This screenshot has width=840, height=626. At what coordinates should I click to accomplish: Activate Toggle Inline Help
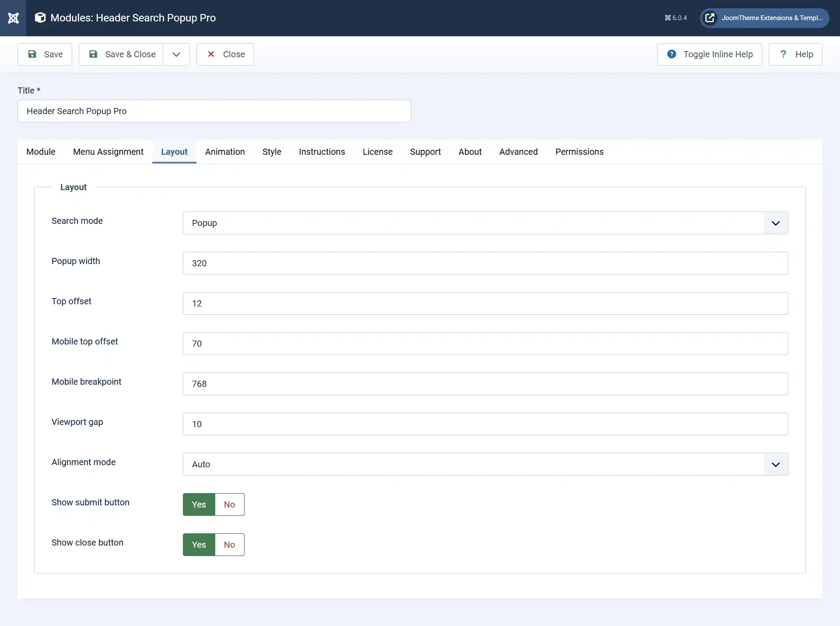[709, 54]
